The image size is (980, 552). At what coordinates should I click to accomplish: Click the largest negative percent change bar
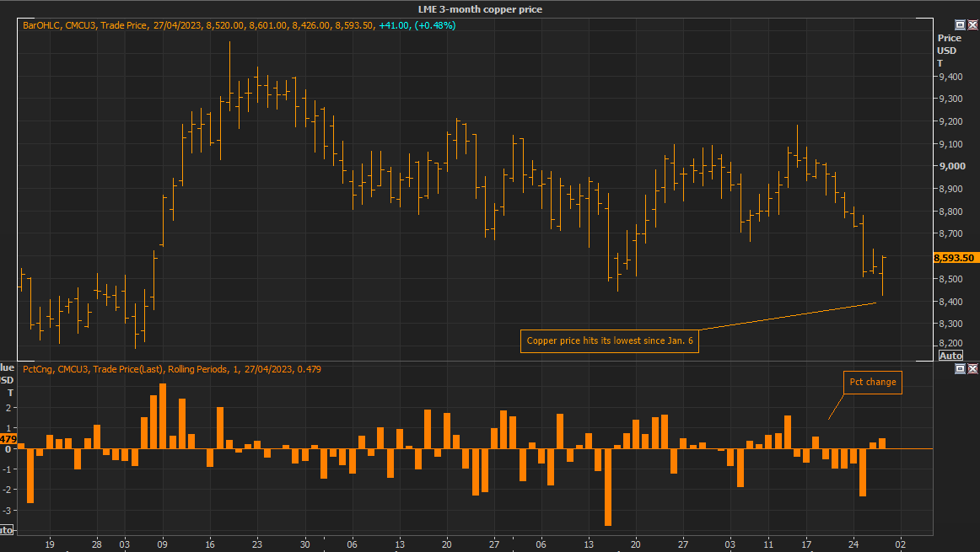(x=607, y=487)
